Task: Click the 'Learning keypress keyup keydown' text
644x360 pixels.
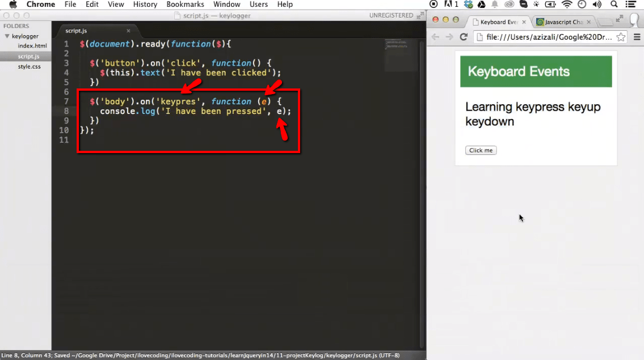Action: 533,114
